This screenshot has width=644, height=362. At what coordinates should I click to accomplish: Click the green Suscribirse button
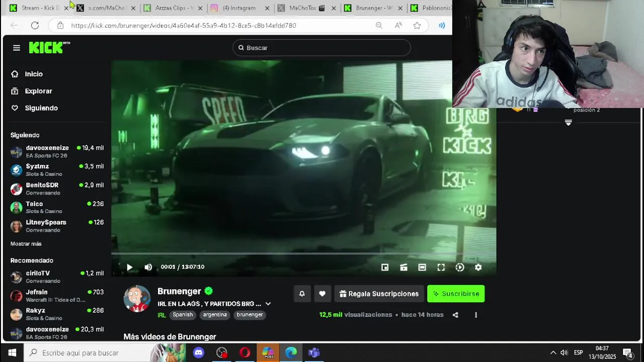pyautogui.click(x=456, y=294)
